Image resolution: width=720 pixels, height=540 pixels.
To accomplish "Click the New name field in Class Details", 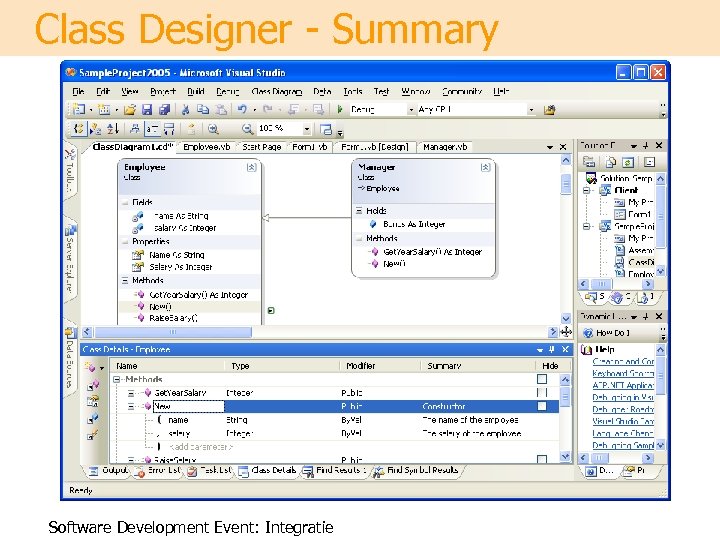I will coord(188,406).
